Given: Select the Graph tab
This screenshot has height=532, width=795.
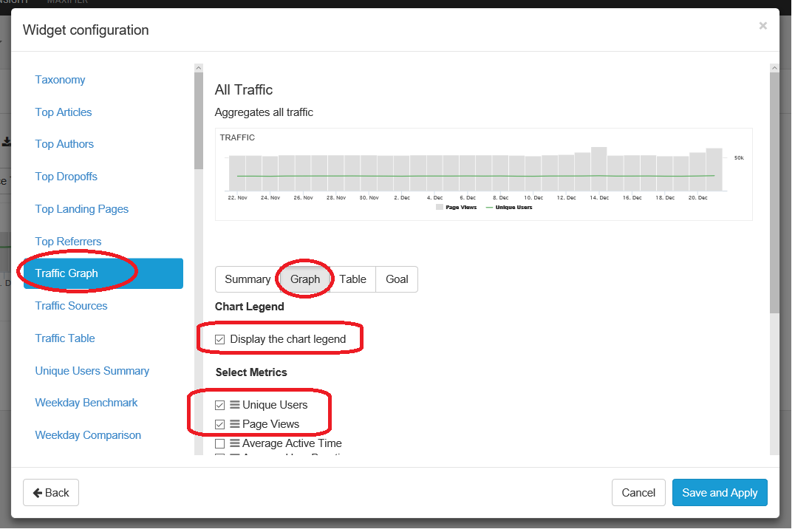Looking at the screenshot, I should click(307, 281).
